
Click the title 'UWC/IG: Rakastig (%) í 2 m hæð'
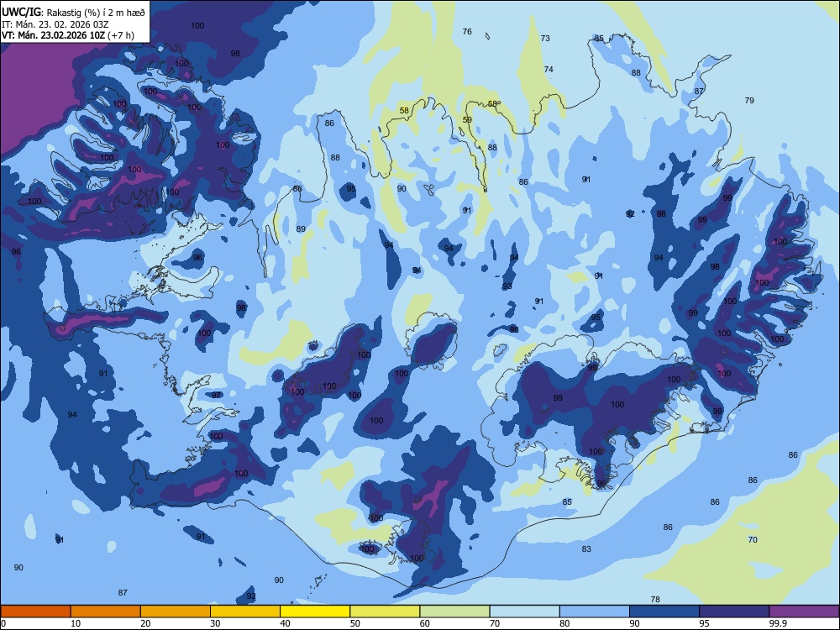(x=73, y=11)
